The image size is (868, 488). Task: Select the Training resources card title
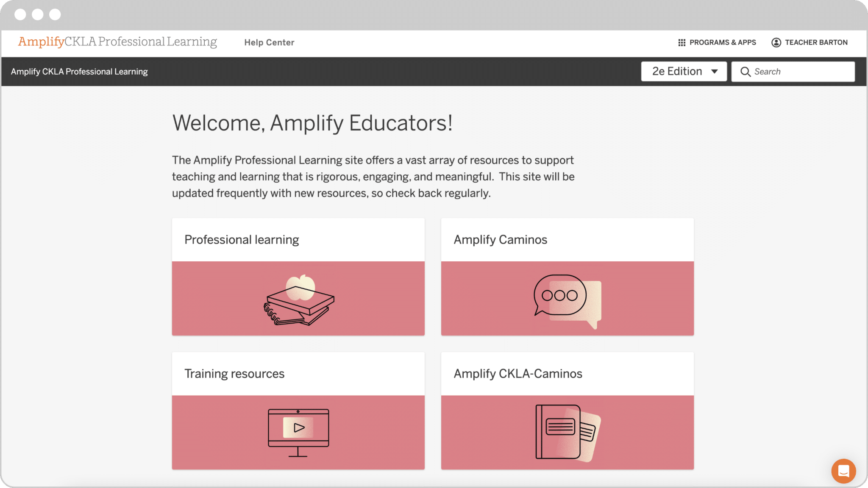pos(234,373)
